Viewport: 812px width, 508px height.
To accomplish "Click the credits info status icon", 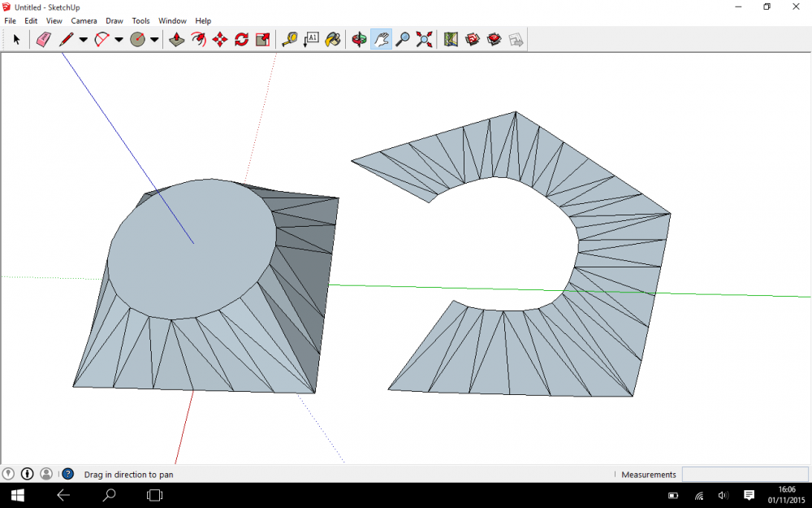I will (x=28, y=474).
